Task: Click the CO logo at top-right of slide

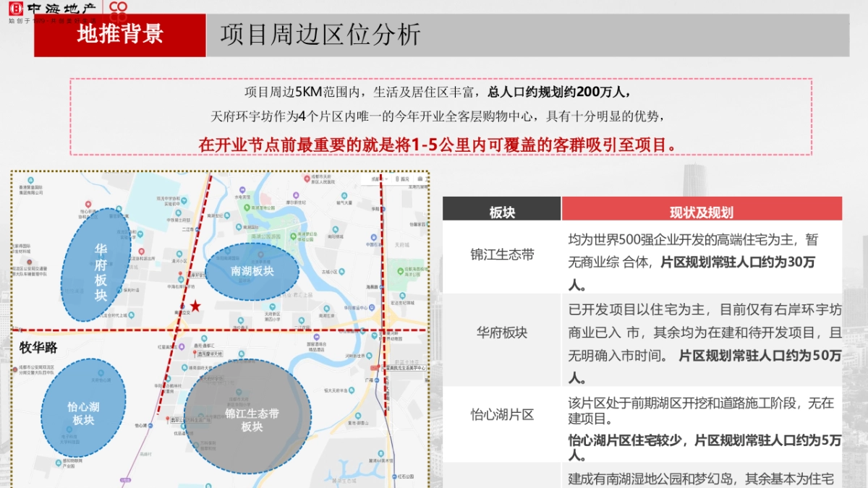Action: click(118, 7)
